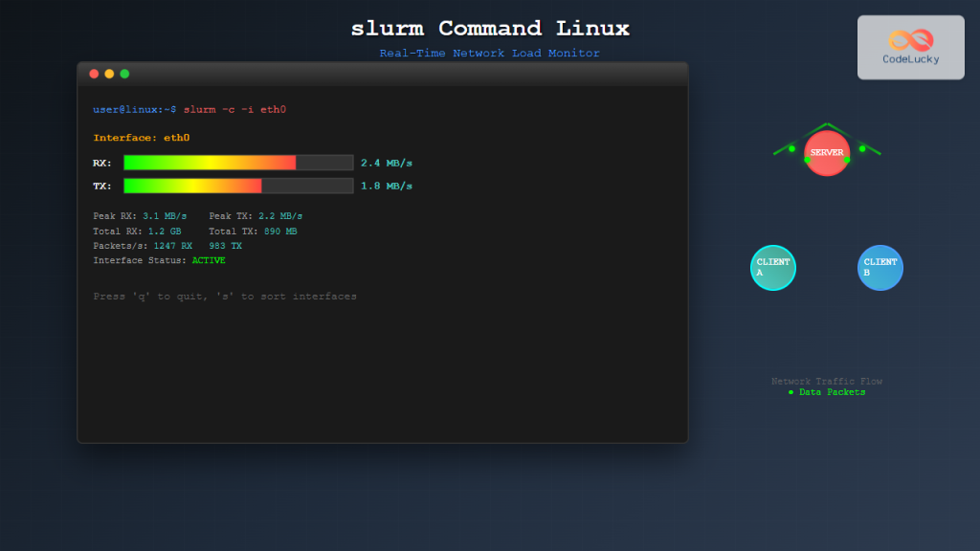Click the CLIENT B node circle
Image resolution: width=980 pixels, height=551 pixels.
point(880,268)
